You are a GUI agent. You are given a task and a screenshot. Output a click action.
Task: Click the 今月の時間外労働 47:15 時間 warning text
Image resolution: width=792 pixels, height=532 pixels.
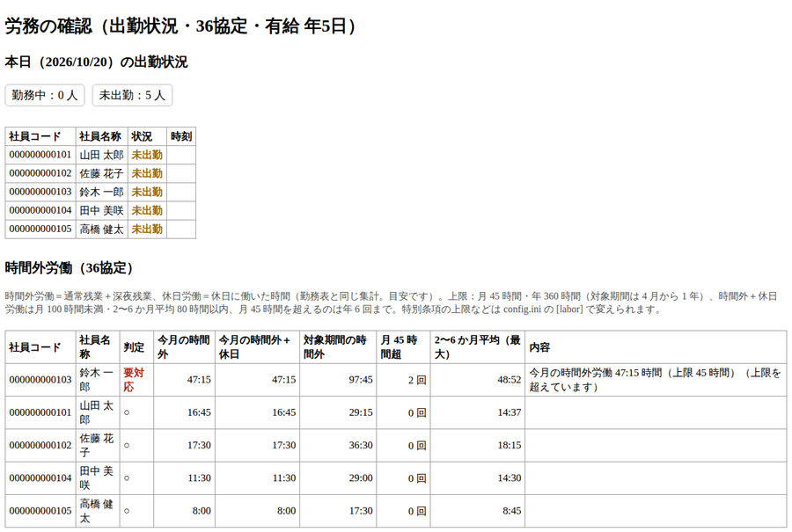(x=655, y=380)
